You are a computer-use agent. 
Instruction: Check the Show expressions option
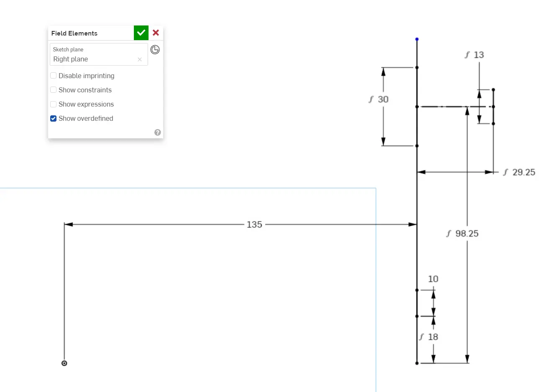coord(54,104)
